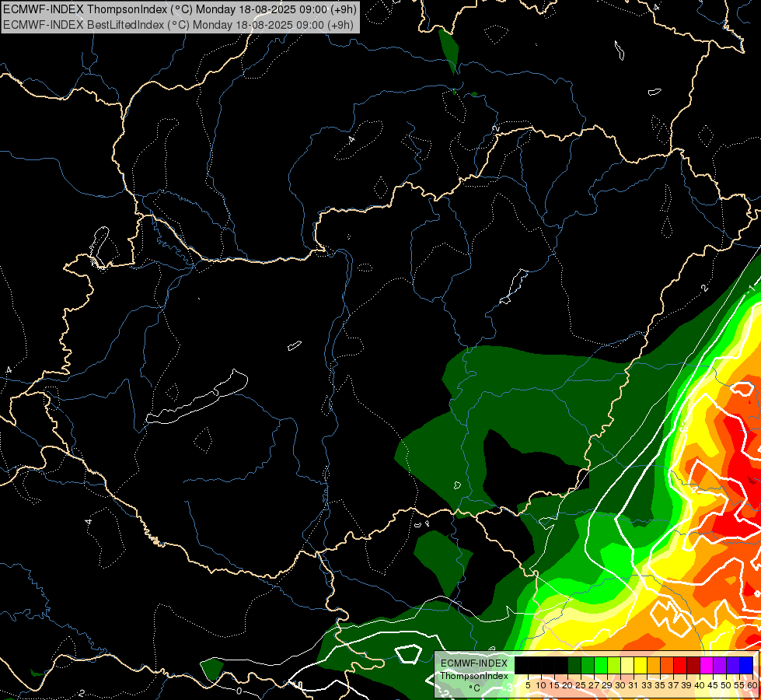Viewport: 761px width, 700px height.
Task: Select the indigo 50-55 legend swatch
Action: (x=733, y=665)
